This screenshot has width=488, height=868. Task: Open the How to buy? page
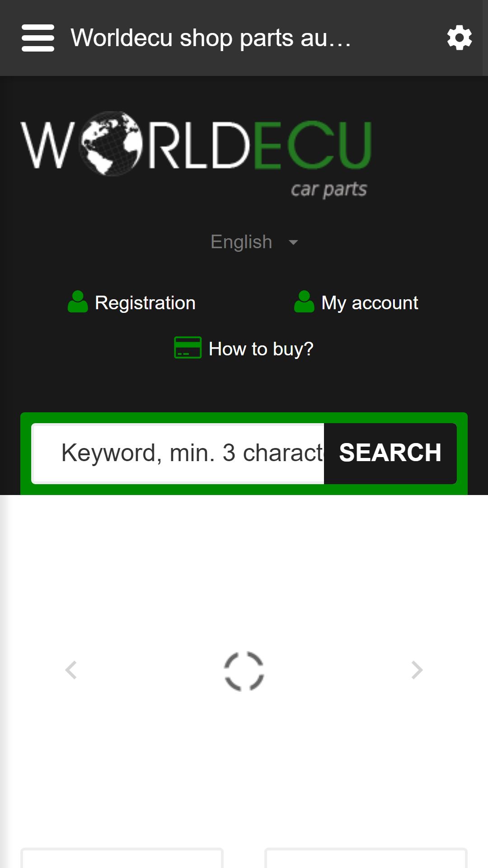(x=261, y=349)
